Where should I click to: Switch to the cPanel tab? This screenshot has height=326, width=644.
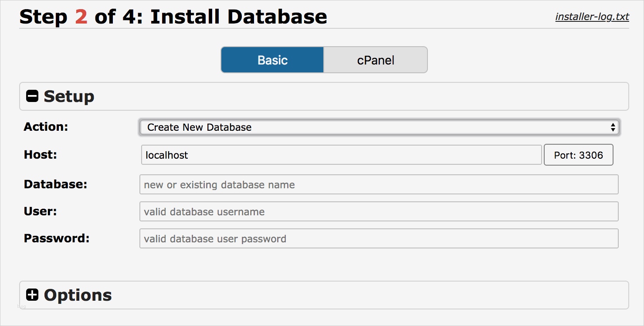pyautogui.click(x=376, y=60)
